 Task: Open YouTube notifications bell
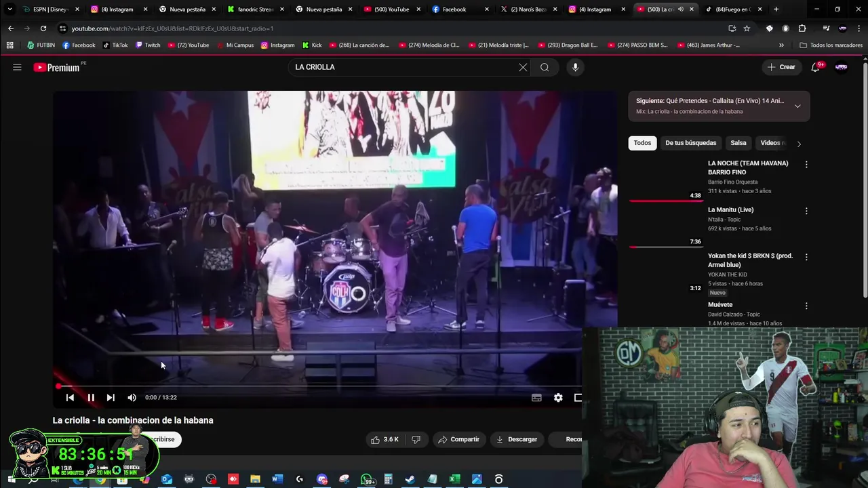pos(815,67)
